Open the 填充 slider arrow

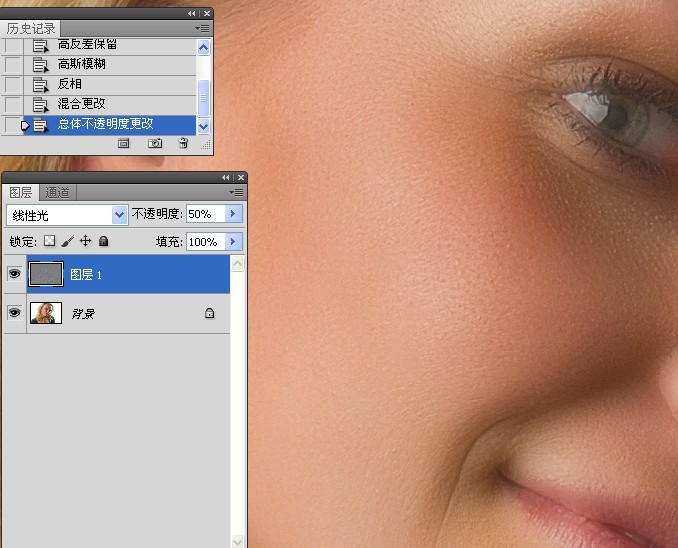coord(233,241)
